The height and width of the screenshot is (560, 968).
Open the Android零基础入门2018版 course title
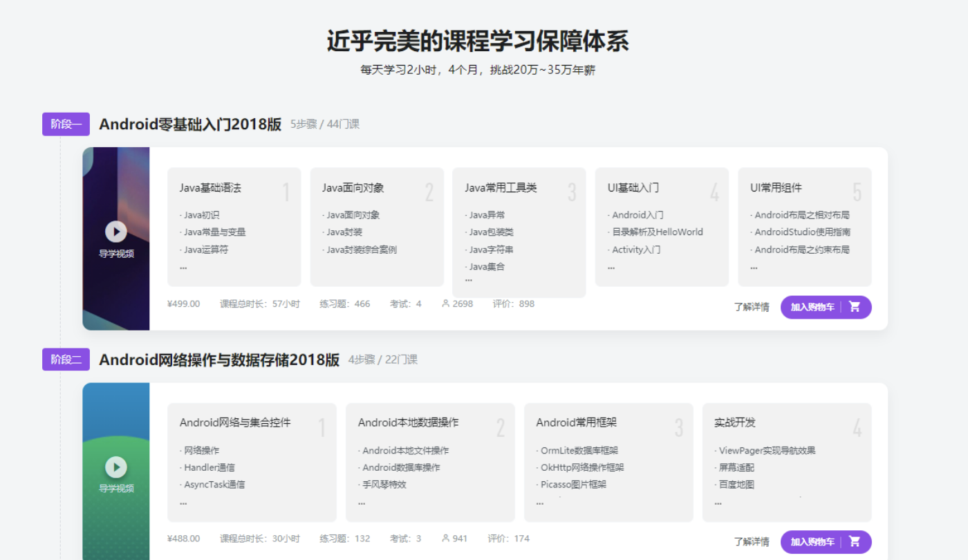(x=190, y=124)
